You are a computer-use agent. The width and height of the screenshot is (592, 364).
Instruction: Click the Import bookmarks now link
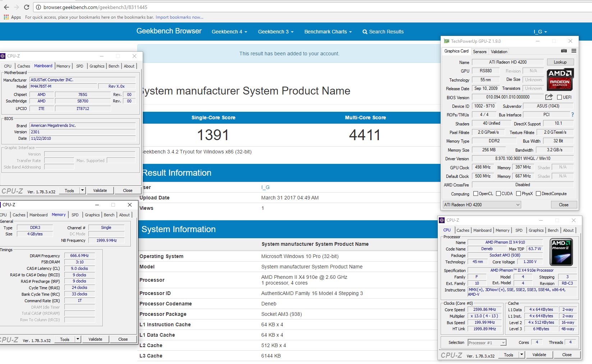[179, 17]
